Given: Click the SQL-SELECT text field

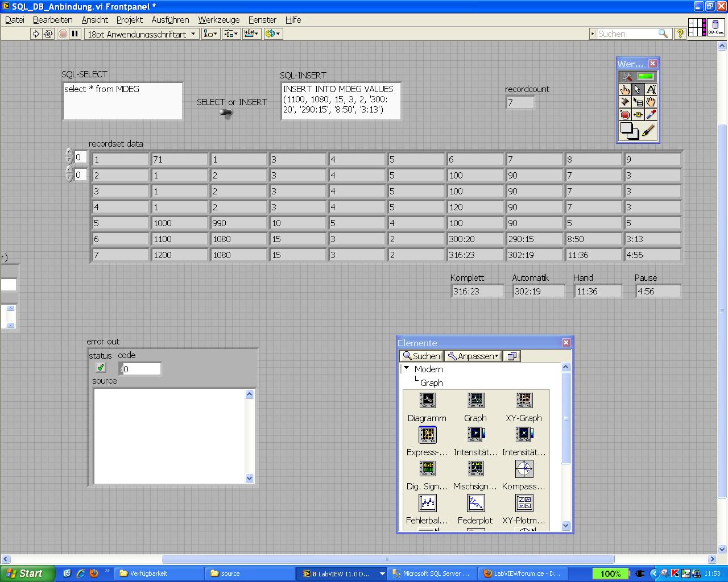Looking at the screenshot, I should pyautogui.click(x=123, y=101).
